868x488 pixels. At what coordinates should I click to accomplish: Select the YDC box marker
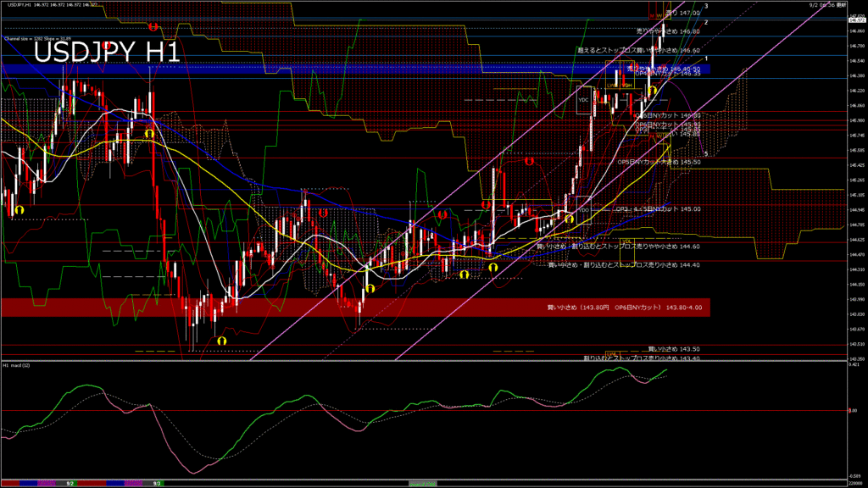tap(583, 100)
